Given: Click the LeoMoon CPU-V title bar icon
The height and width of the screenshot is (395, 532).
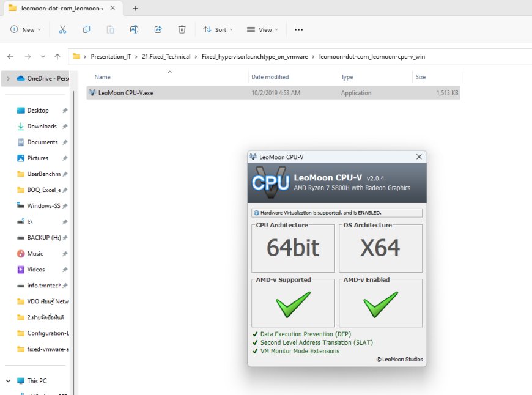Looking at the screenshot, I should (253, 157).
